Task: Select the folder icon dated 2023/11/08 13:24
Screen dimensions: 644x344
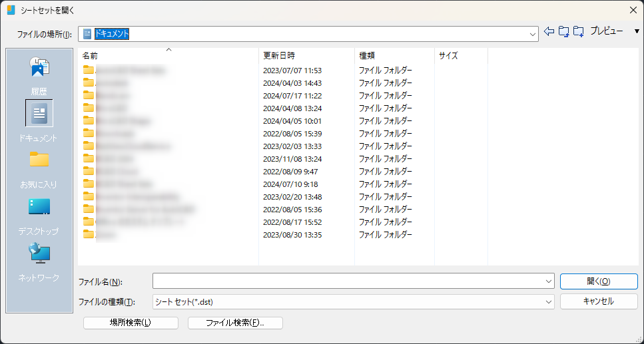Action: (89, 158)
